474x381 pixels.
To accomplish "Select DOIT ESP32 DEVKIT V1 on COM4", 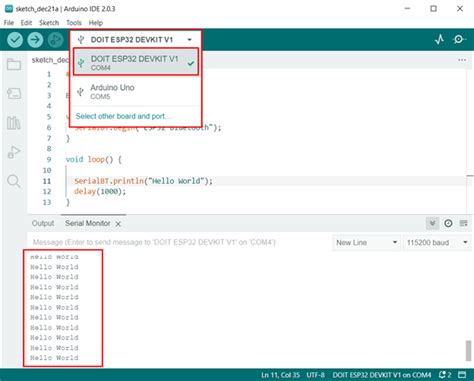I will (x=136, y=62).
